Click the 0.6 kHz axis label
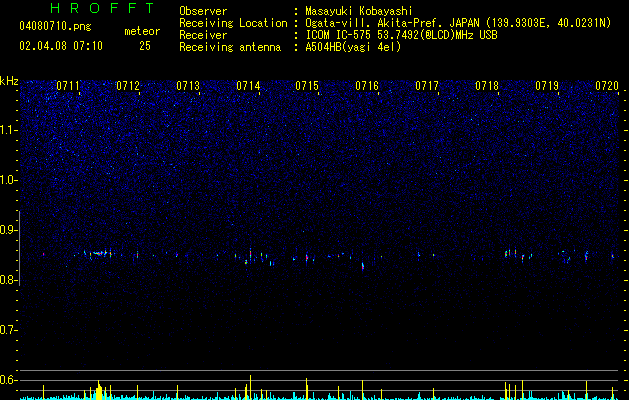This screenshot has width=629, height=400. tap(8, 380)
